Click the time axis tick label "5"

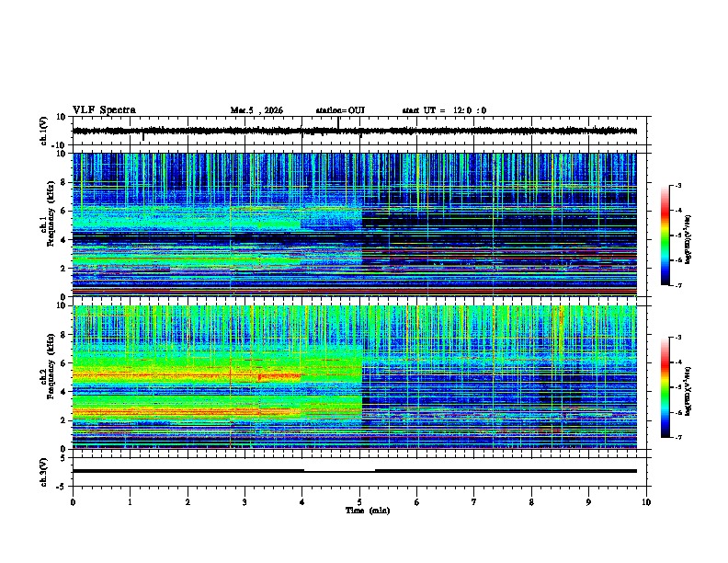pos(359,502)
